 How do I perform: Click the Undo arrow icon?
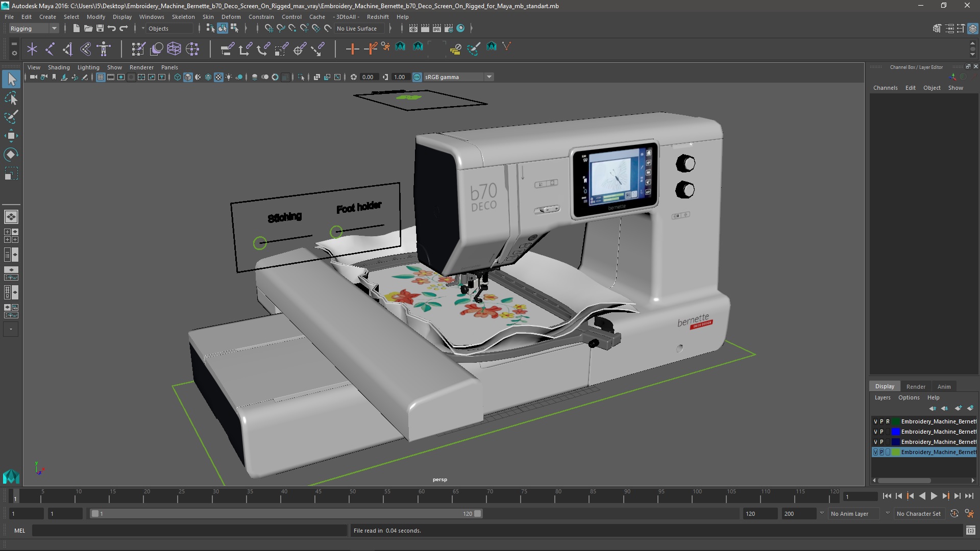pyautogui.click(x=112, y=29)
